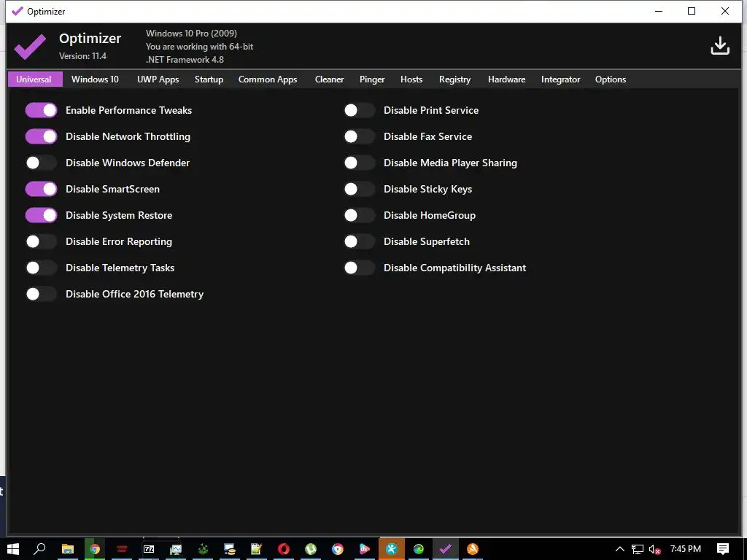Click 'You are working with 64-bit' text

[199, 47]
